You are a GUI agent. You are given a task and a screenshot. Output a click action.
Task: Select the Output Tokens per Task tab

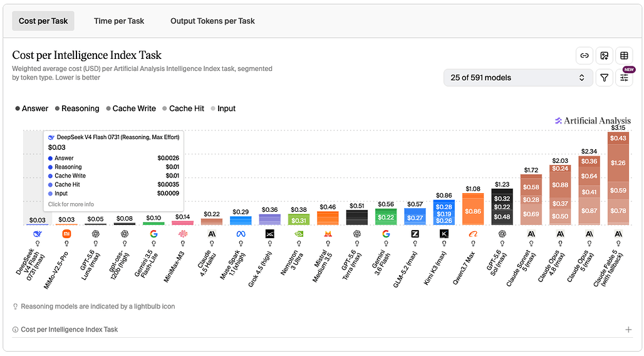[x=212, y=21]
